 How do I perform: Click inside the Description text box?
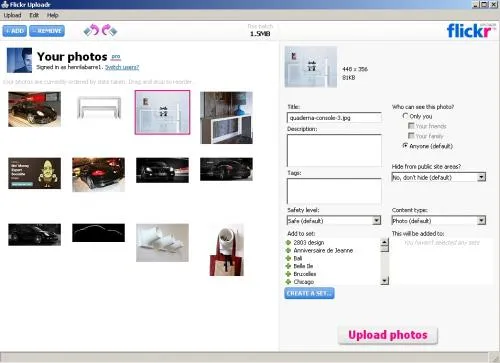[x=334, y=151]
